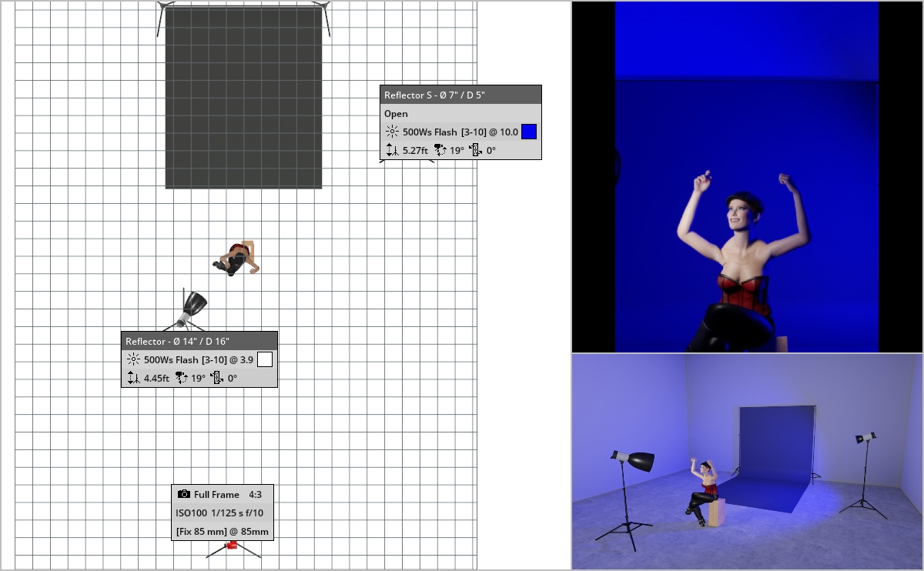Select the dark backdrop in floor plan

(243, 97)
